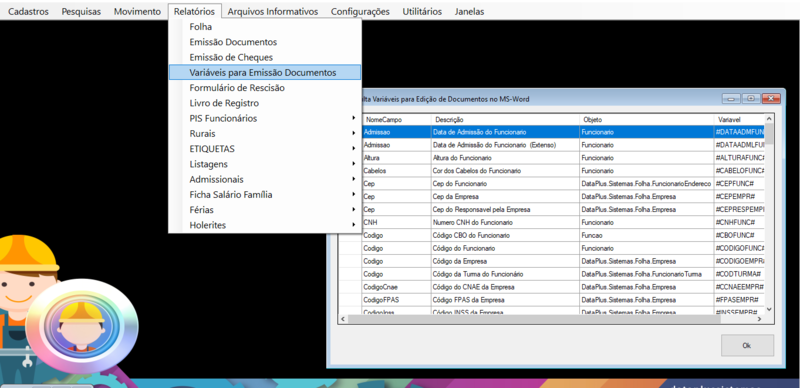Minimize the variables dialog window

click(731, 99)
